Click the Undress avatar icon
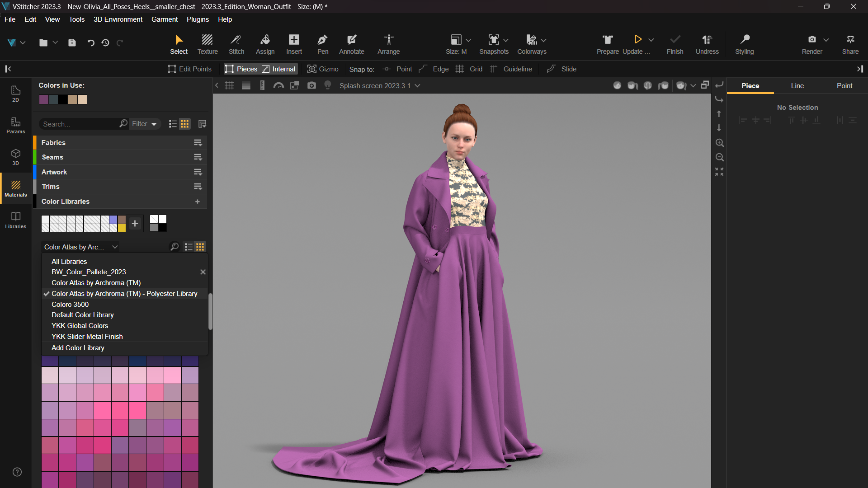This screenshot has height=488, width=868. pyautogui.click(x=707, y=44)
